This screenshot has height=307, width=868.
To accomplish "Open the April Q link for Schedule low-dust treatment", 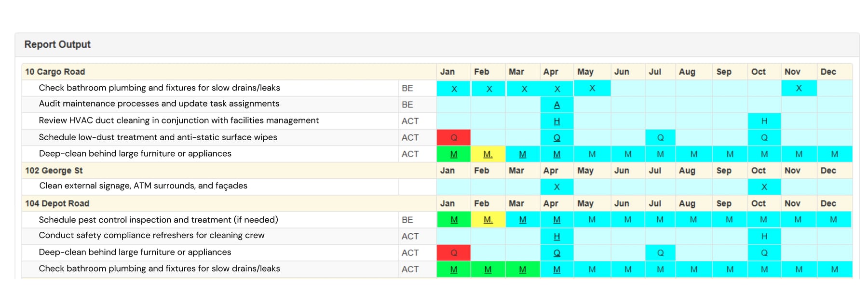I will coord(556,137).
